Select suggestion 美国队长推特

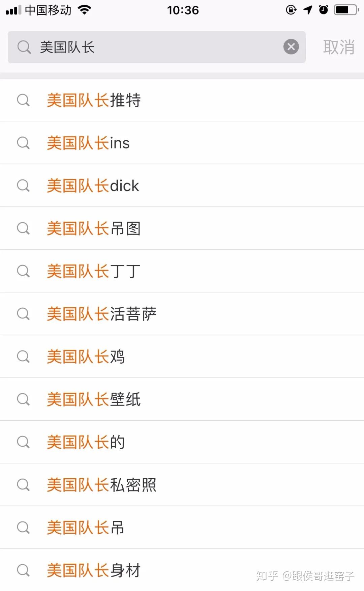(94, 100)
